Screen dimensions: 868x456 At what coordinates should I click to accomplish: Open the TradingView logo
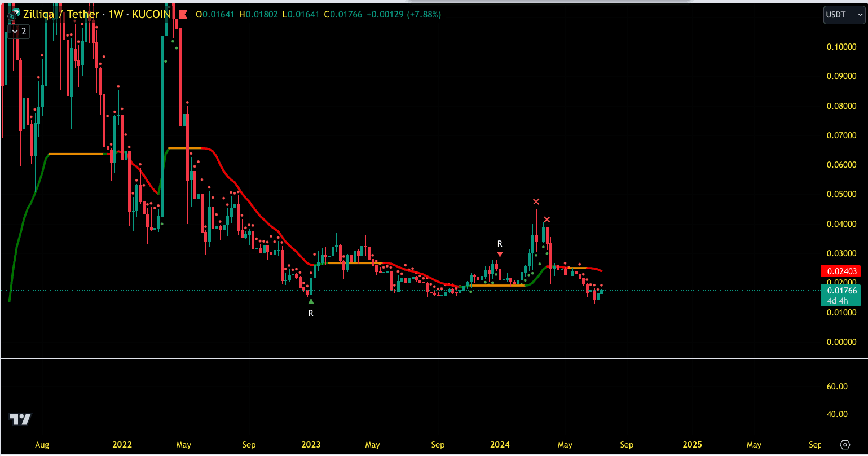click(20, 419)
